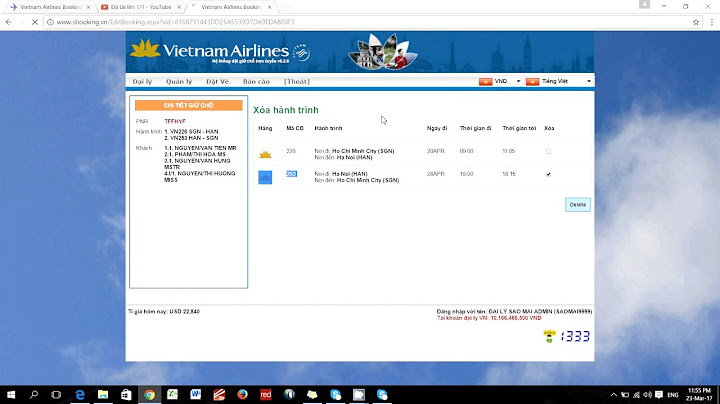Screen dimensions: 720x404
Task: Click flight code 226
Action: point(291,151)
